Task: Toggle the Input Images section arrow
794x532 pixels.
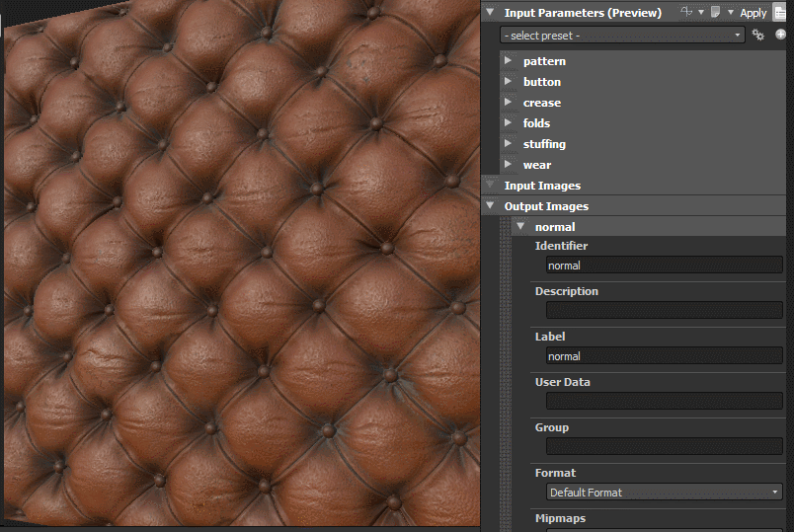Action: [490, 185]
